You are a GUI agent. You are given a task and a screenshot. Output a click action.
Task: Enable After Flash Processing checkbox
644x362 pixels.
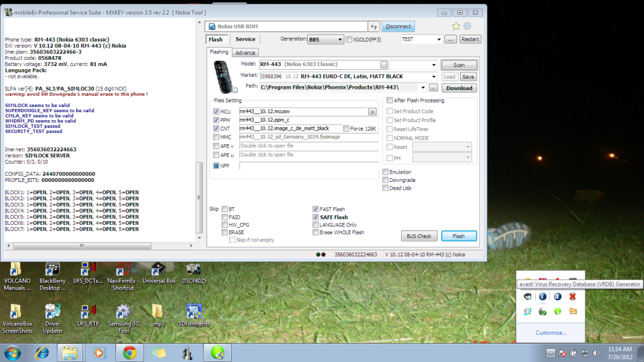(x=389, y=100)
